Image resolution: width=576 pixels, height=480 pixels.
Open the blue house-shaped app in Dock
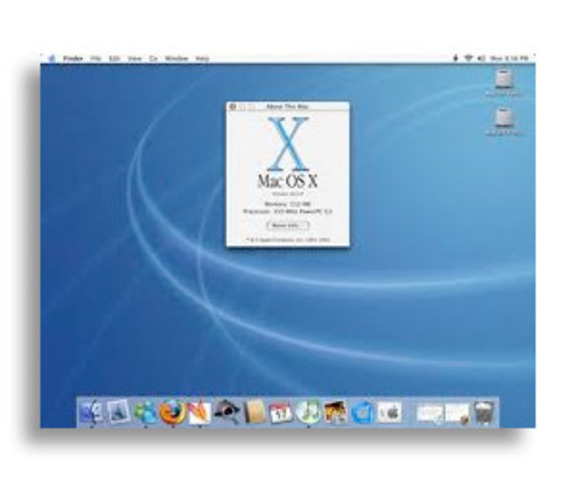tap(362, 412)
